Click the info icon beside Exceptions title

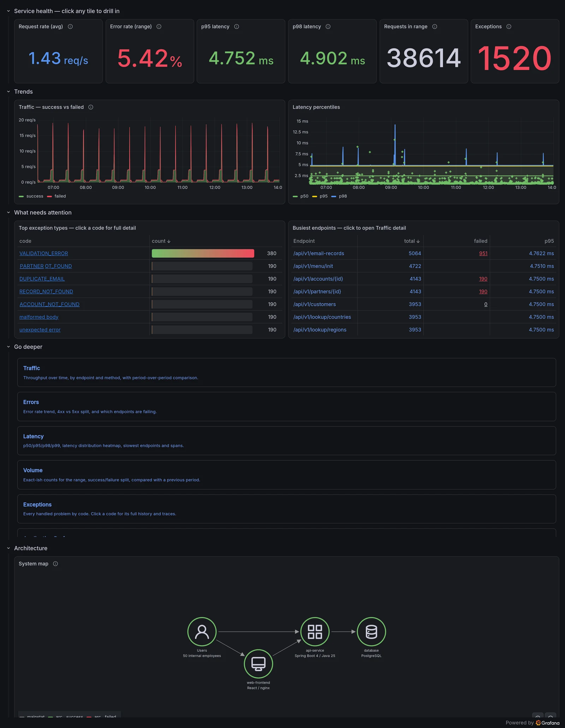pyautogui.click(x=509, y=27)
